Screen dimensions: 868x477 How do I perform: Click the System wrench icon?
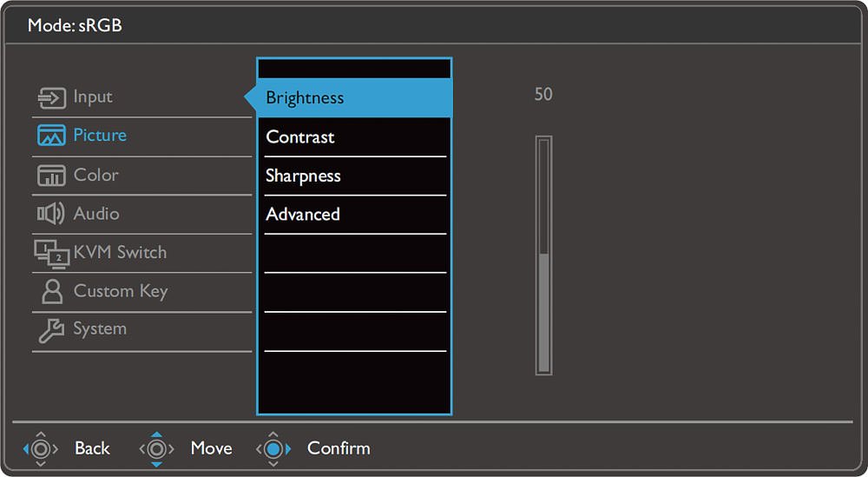(x=51, y=330)
